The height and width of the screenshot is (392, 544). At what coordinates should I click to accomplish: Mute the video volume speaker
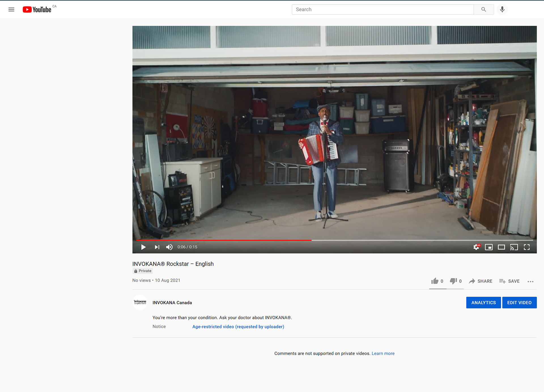coord(169,247)
